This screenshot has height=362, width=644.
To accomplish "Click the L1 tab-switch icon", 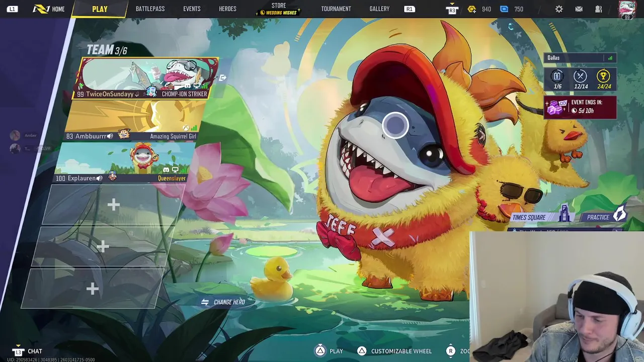I will [12, 9].
